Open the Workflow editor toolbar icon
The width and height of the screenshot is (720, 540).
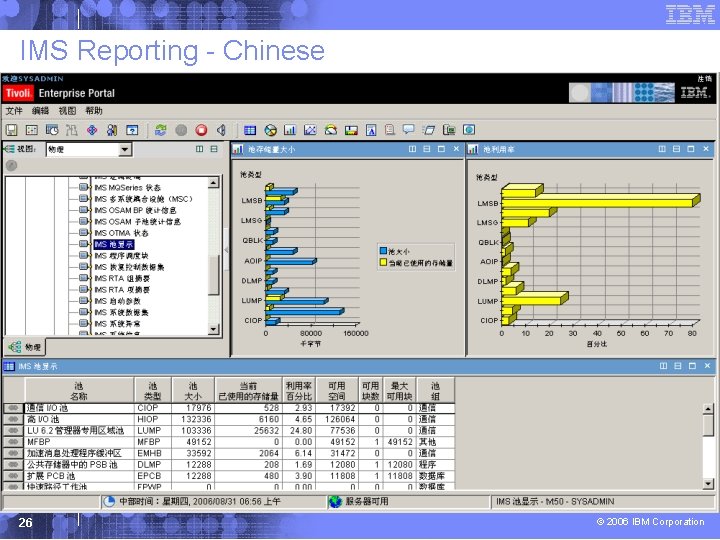(x=72, y=130)
